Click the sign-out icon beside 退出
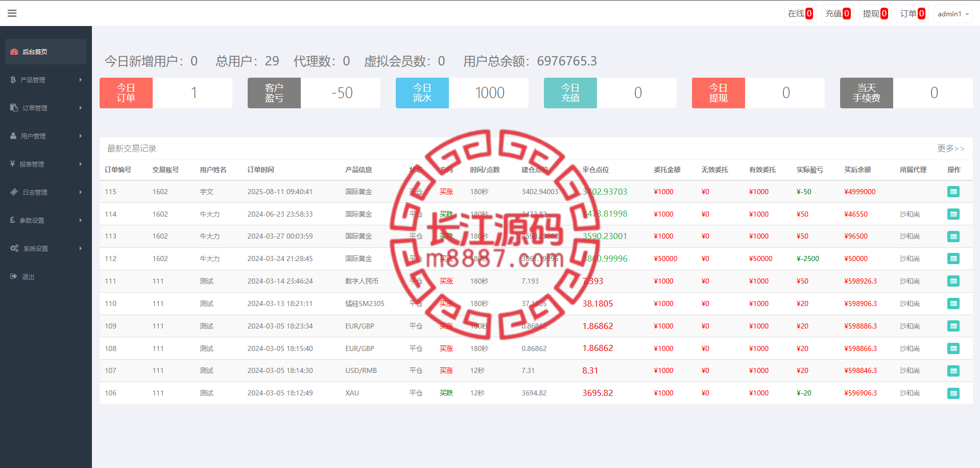 point(14,276)
